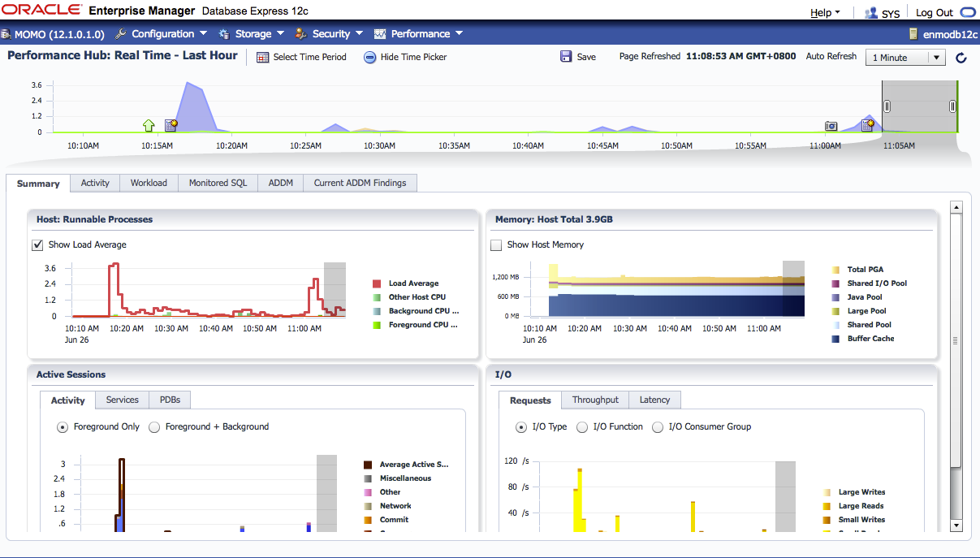
Task: Click the left handle of time range slider
Action: (x=887, y=106)
